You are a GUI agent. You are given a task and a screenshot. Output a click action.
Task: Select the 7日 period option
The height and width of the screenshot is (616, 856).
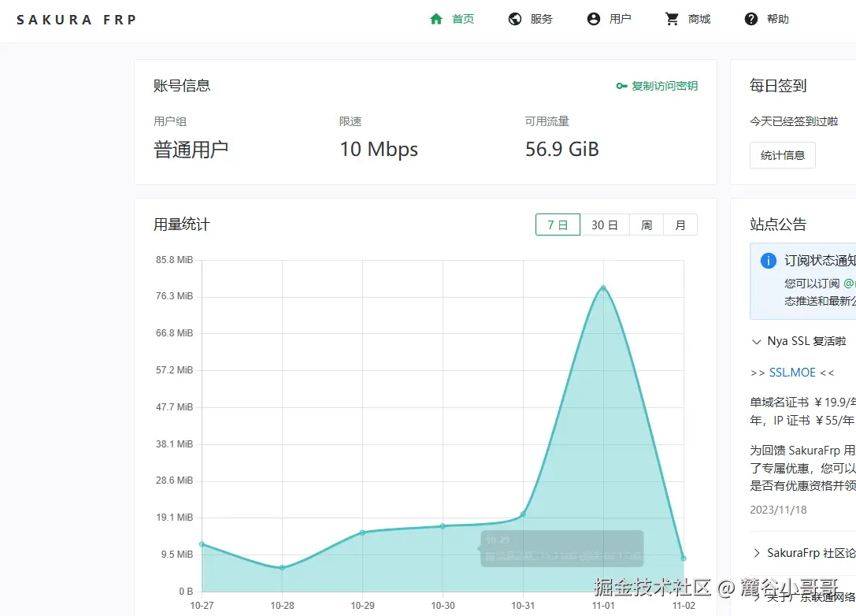pyautogui.click(x=558, y=225)
